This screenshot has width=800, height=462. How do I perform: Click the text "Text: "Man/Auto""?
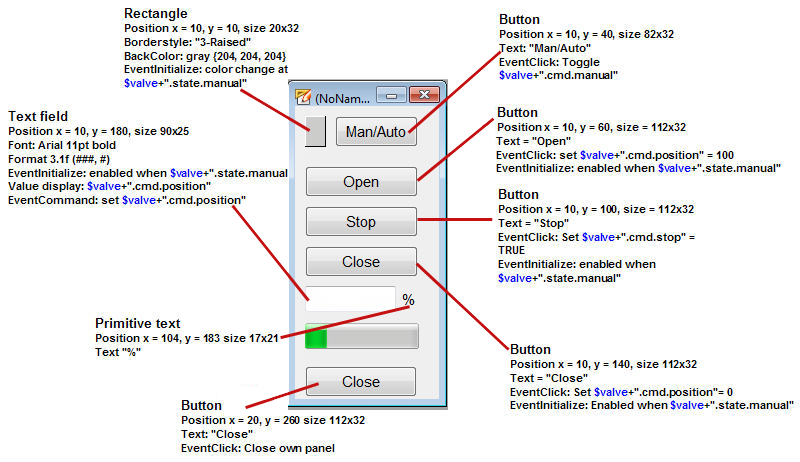click(x=545, y=48)
